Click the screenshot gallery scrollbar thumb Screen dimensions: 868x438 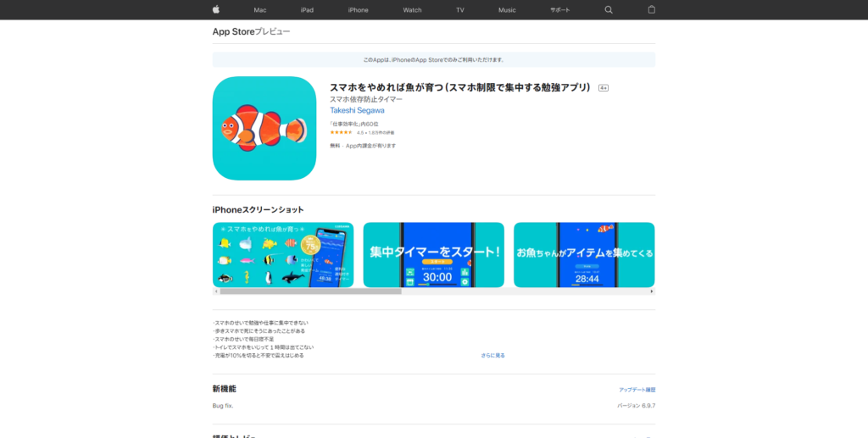pos(310,291)
